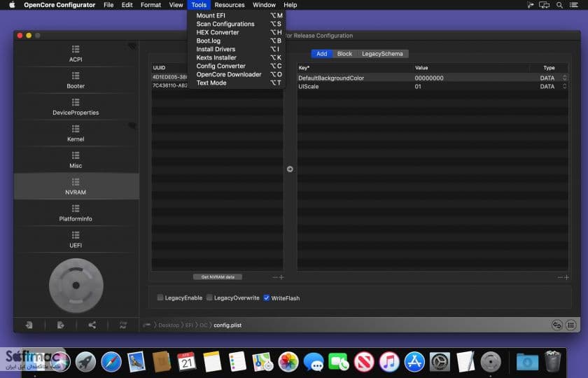The width and height of the screenshot is (588, 378).
Task: Open the Resources menu in menu bar
Action: pyautogui.click(x=230, y=5)
